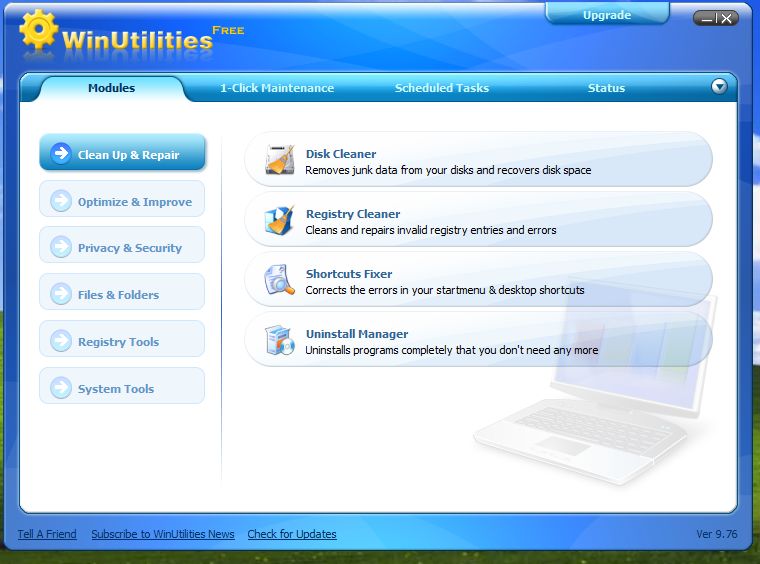Open Privacy & Security category
The height and width of the screenshot is (564, 760).
pos(122,245)
